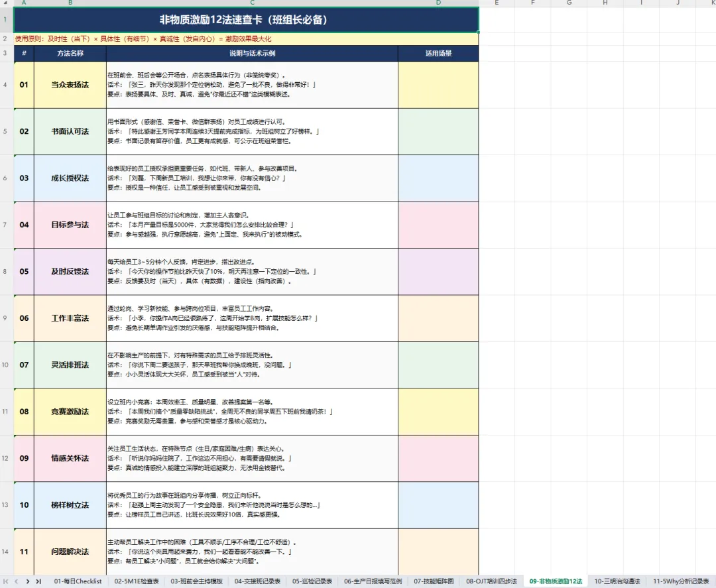This screenshot has width=716, height=588.
Task: Switch to 04-交接班记录表 sheet
Action: (257, 581)
